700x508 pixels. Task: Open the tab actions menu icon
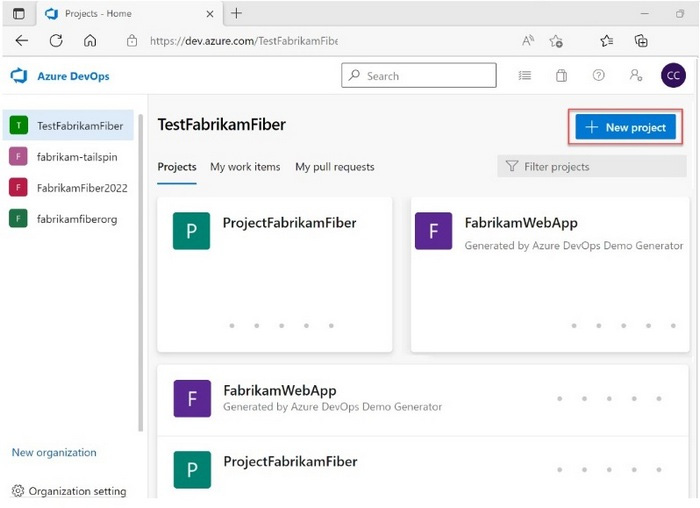coord(19,14)
